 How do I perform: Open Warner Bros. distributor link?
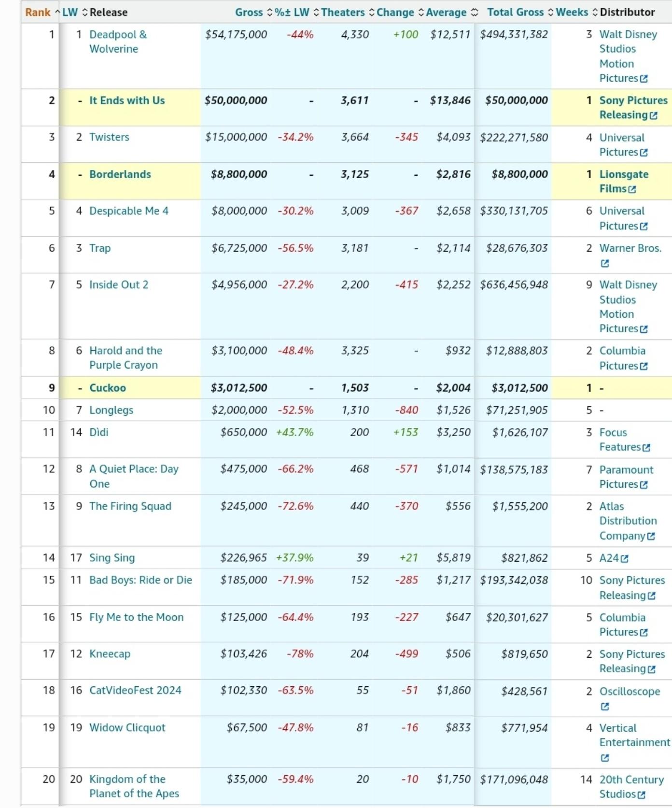[x=630, y=248]
